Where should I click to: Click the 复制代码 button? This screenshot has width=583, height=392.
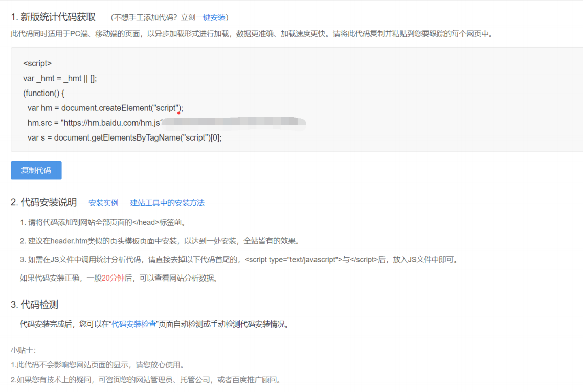pyautogui.click(x=36, y=170)
